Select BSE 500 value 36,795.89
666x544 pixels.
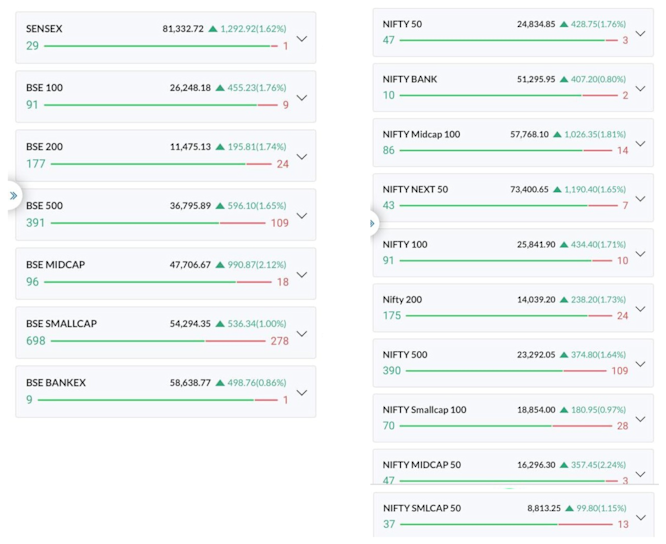[190, 206]
